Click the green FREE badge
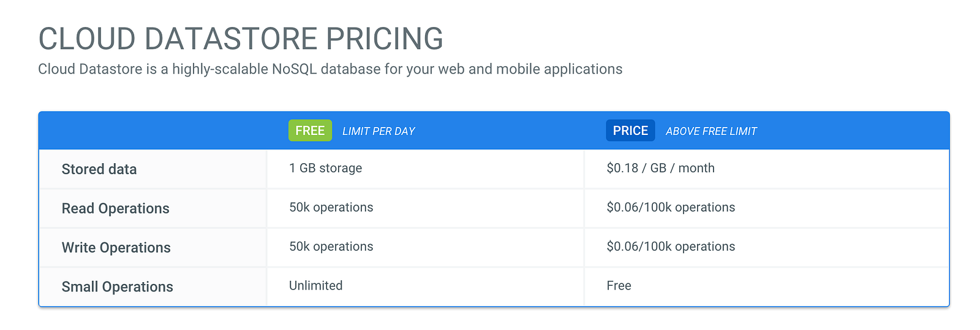 coord(310,131)
